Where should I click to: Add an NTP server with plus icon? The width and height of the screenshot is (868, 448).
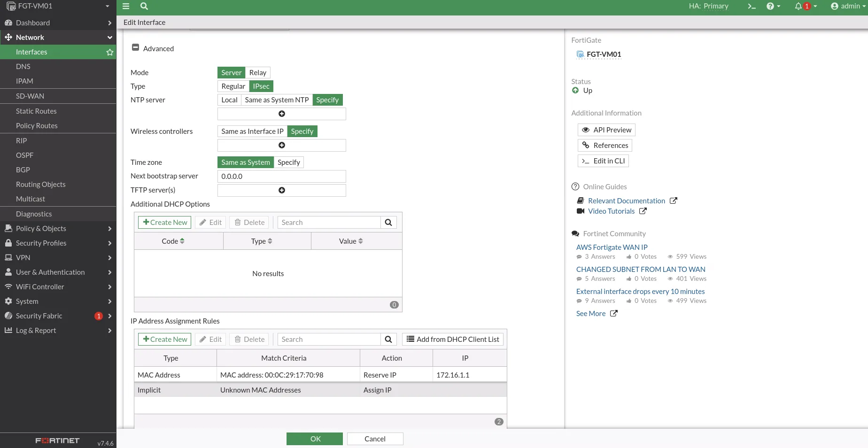point(282,114)
